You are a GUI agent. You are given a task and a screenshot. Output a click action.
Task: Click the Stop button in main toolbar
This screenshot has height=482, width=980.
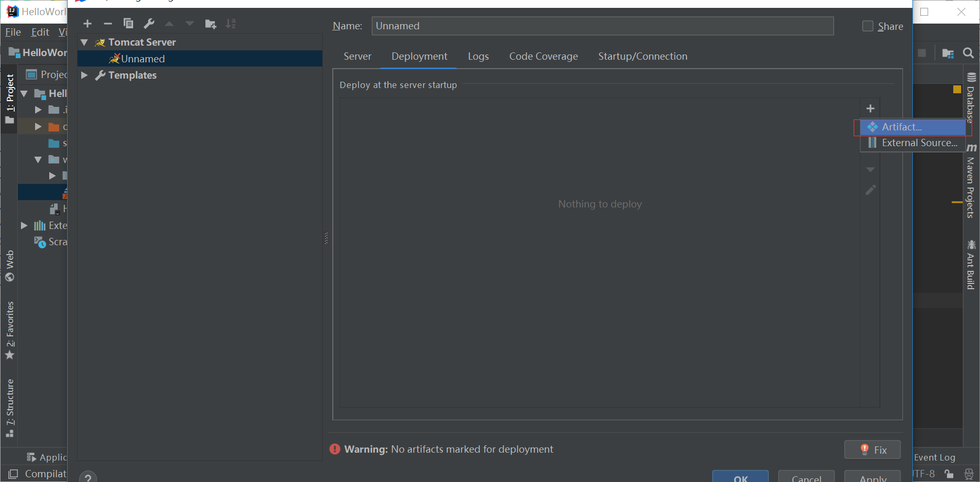(922, 53)
